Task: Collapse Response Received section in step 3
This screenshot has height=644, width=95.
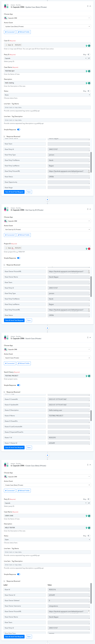Action: [x=4, y=136]
